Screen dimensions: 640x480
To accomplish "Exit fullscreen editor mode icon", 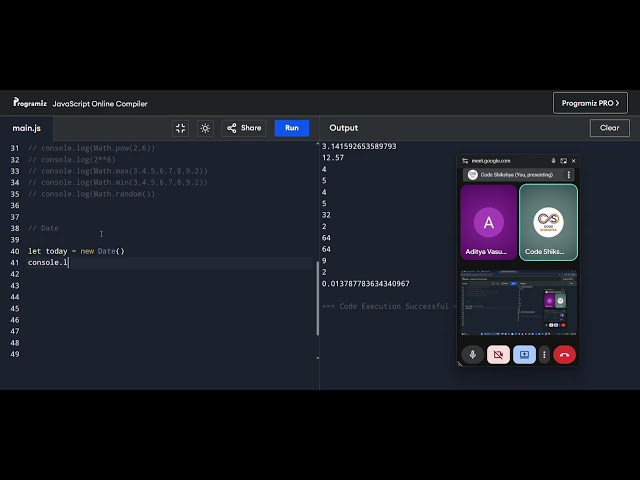I will coord(180,128).
